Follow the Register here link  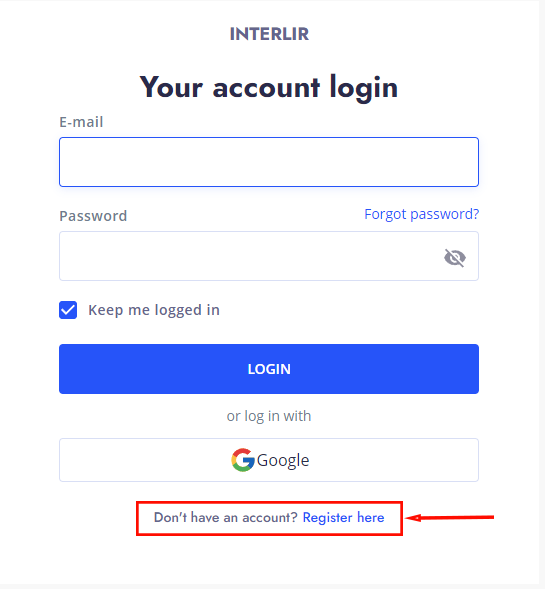[343, 518]
